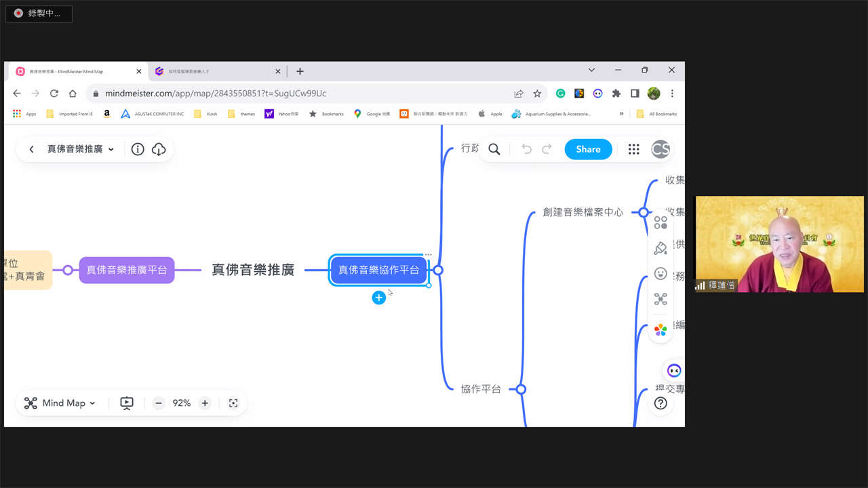Open the map info icon
868x488 pixels.
pyautogui.click(x=138, y=149)
